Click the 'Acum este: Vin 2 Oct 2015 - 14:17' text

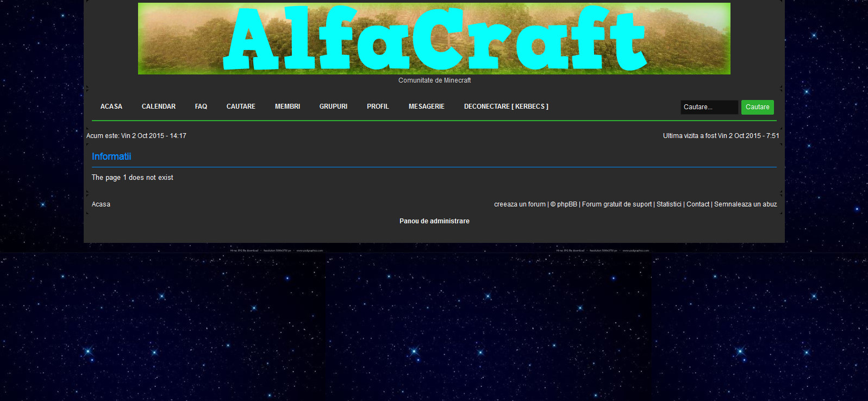click(x=136, y=136)
